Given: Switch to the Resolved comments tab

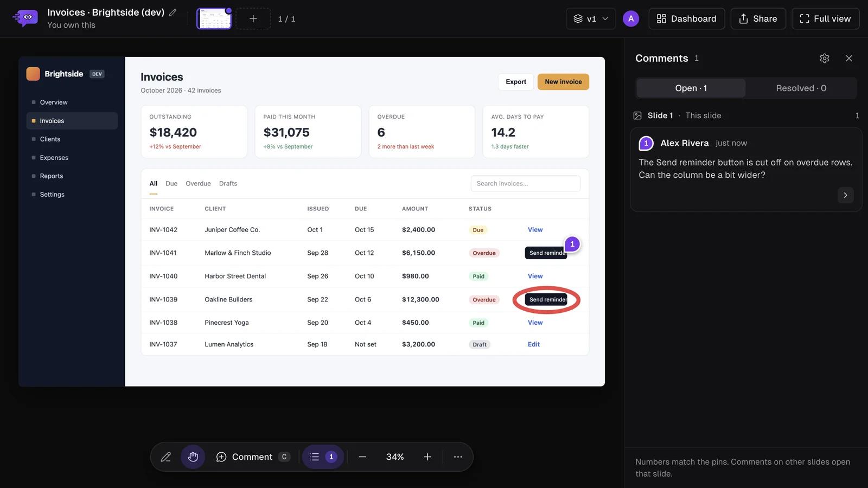Looking at the screenshot, I should pyautogui.click(x=801, y=88).
